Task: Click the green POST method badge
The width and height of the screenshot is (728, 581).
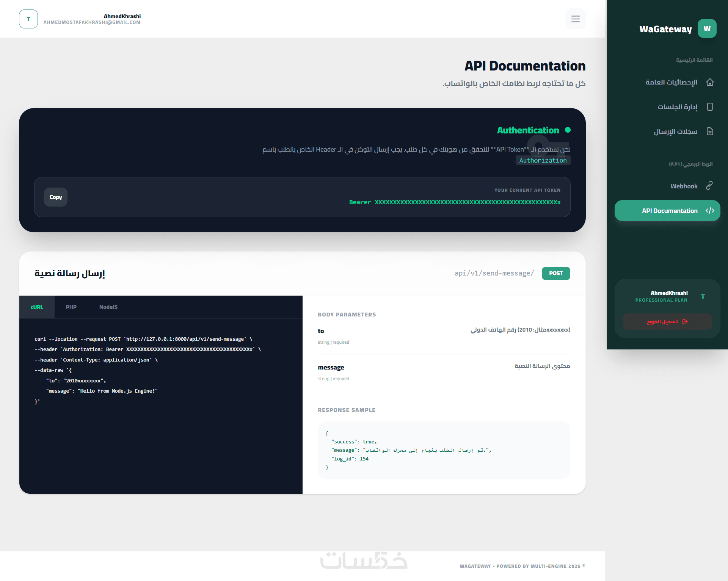Action: [x=555, y=273]
